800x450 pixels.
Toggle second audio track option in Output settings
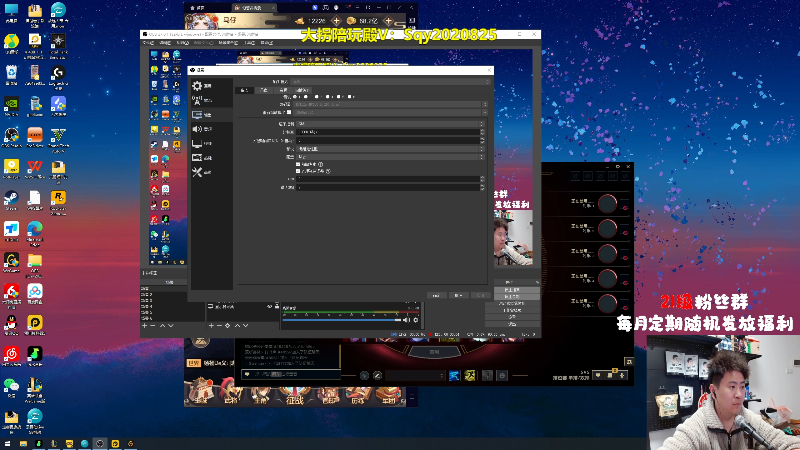coord(306,96)
